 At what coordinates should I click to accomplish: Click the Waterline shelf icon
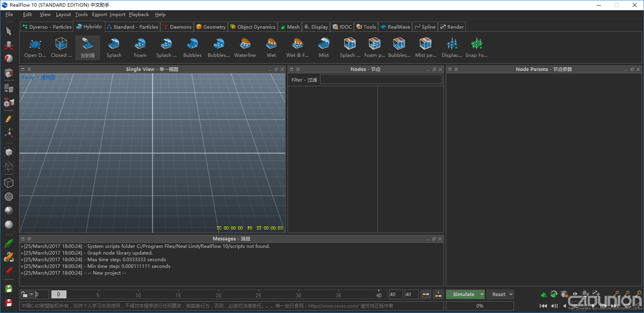coord(245,48)
